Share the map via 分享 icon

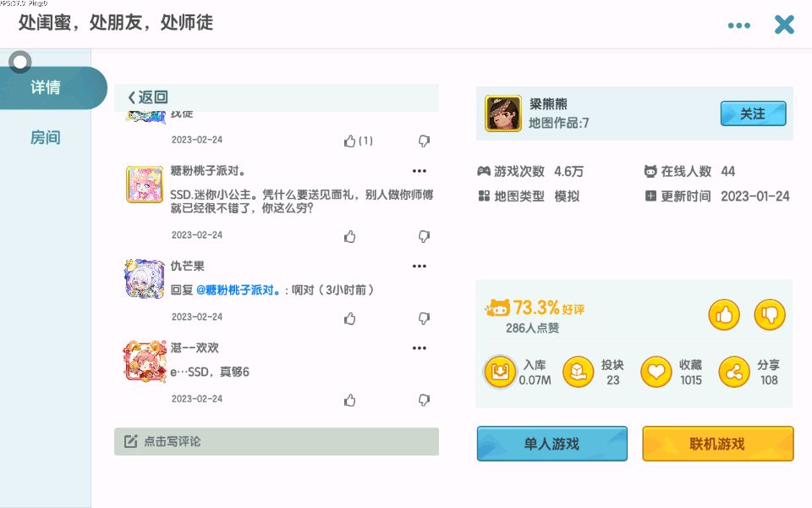pyautogui.click(x=733, y=372)
